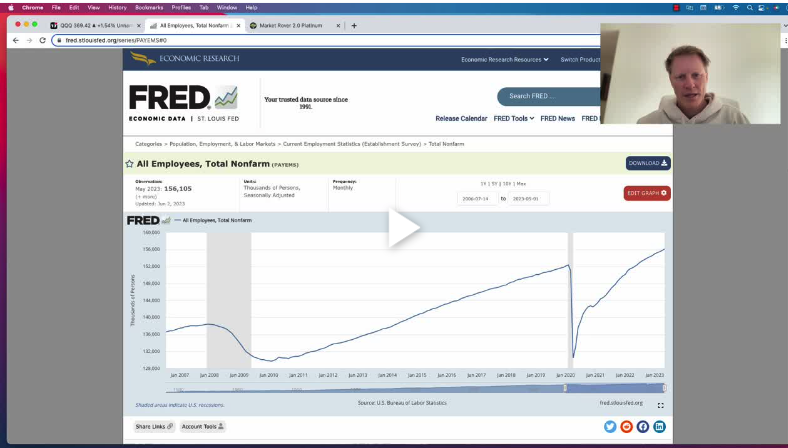
Task: Open the Chrome View menu
Action: [93, 8]
